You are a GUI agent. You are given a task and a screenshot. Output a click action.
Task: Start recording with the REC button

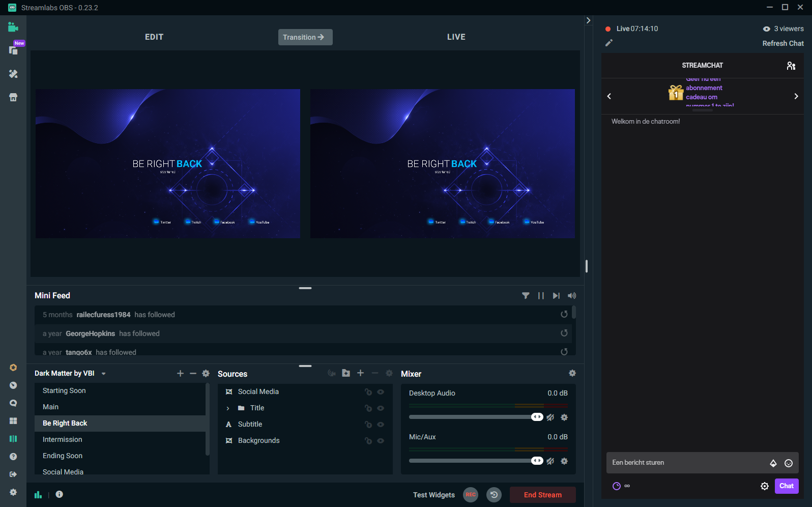(x=471, y=495)
